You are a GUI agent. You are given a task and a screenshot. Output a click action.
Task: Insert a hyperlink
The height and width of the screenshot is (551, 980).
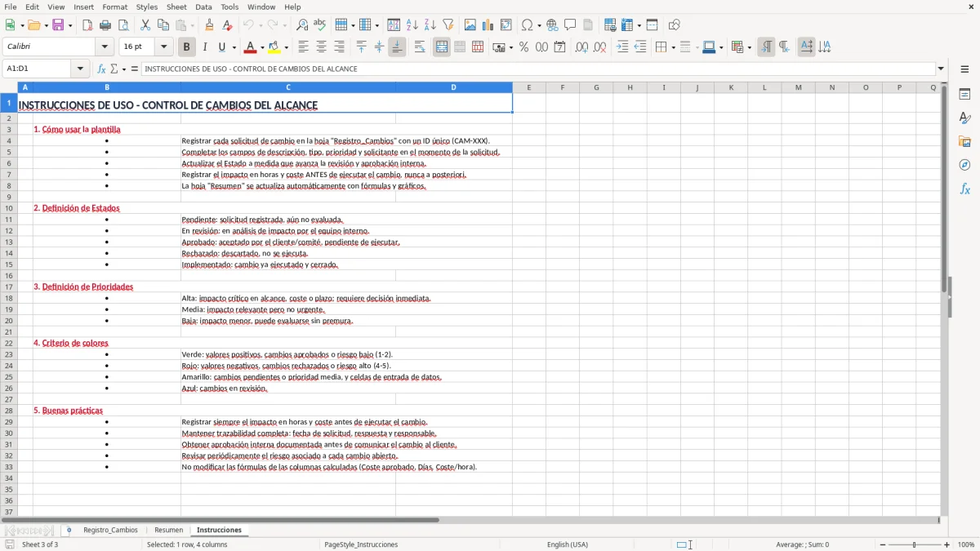552,25
